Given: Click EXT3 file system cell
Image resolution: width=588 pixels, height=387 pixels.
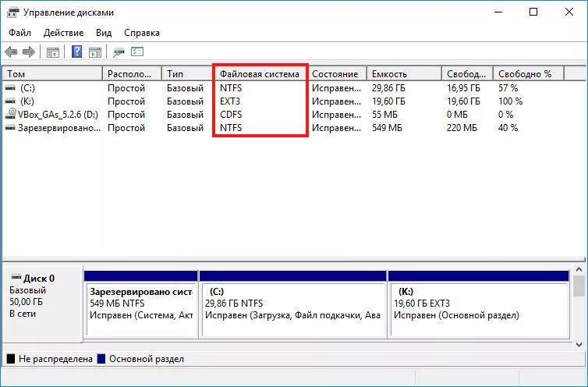Looking at the screenshot, I should pyautogui.click(x=230, y=101).
